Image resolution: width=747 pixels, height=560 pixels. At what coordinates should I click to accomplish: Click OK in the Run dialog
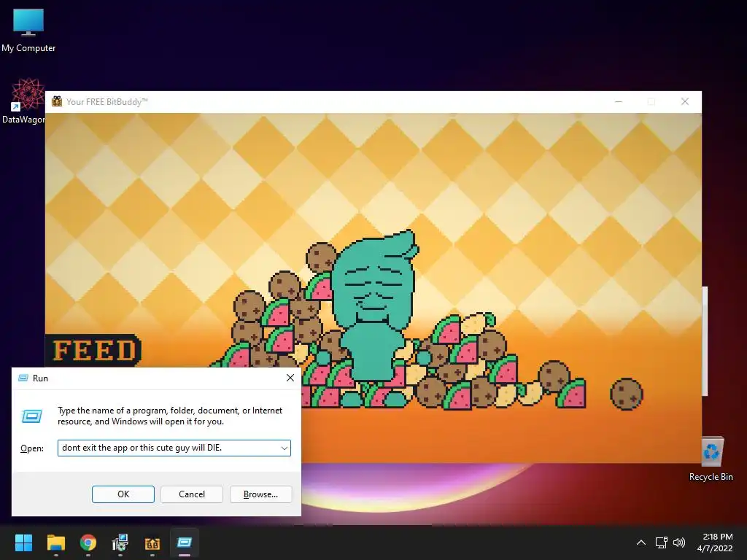[x=123, y=494]
